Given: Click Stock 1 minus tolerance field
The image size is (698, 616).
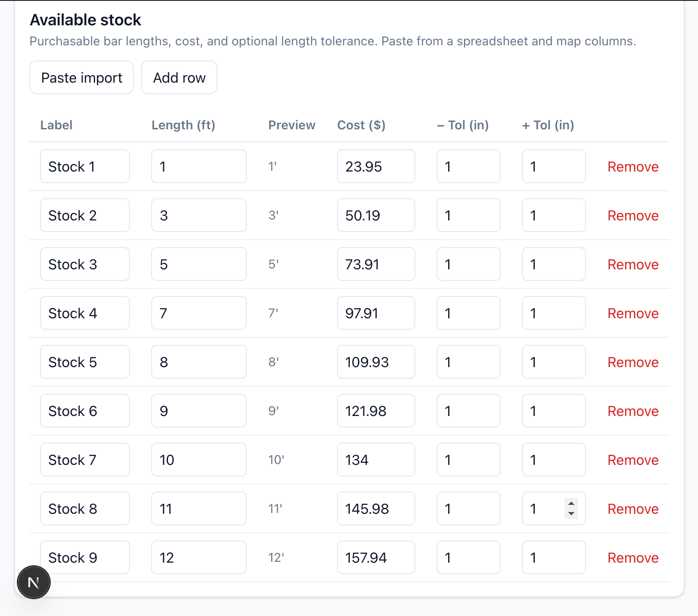Looking at the screenshot, I should pos(469,166).
